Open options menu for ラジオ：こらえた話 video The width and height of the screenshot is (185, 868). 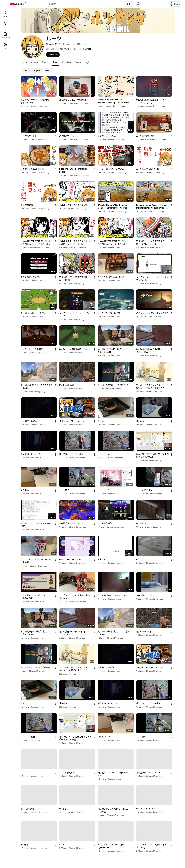pos(133,136)
